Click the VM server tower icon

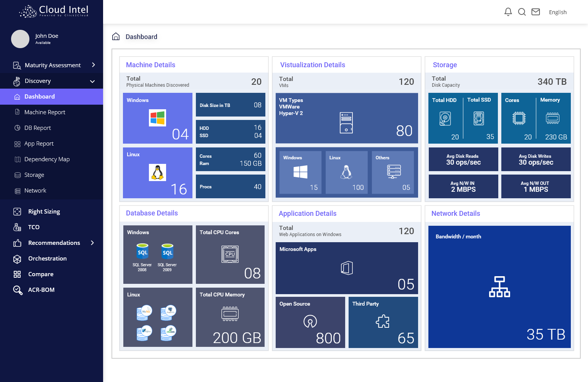coord(346,123)
